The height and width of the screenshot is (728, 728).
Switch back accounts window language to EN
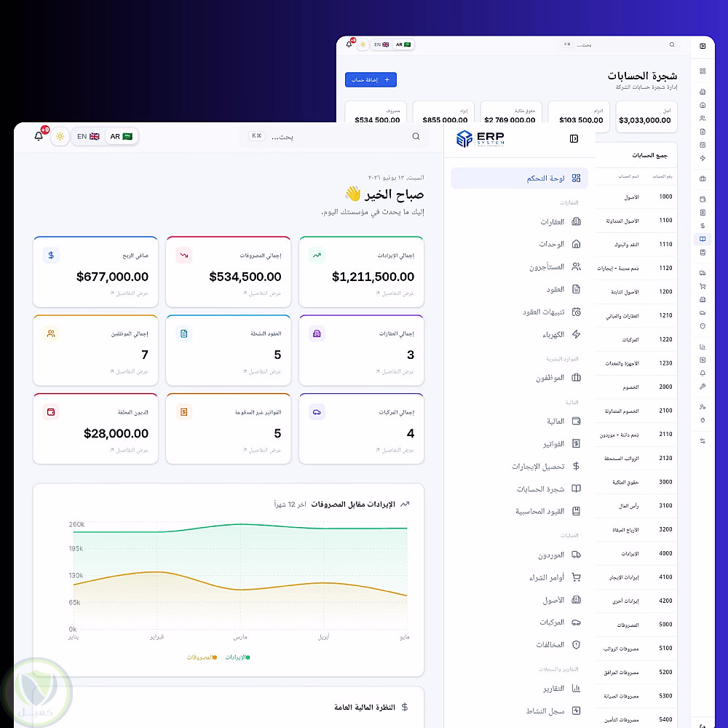pos(381,44)
